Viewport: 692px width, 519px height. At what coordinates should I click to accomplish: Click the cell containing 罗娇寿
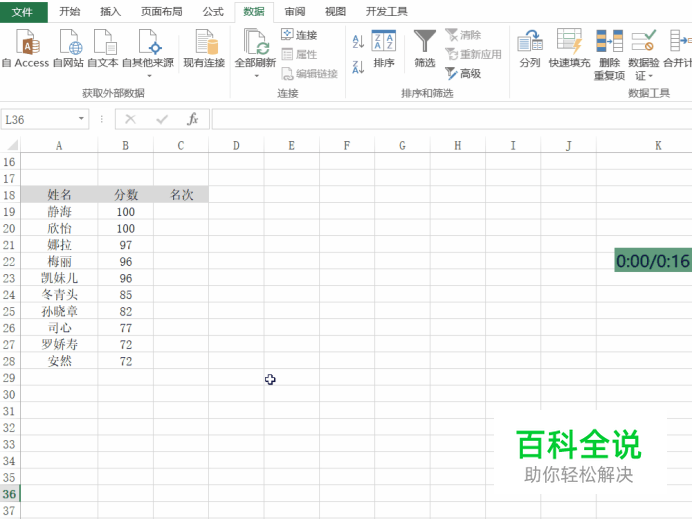pyautogui.click(x=59, y=345)
